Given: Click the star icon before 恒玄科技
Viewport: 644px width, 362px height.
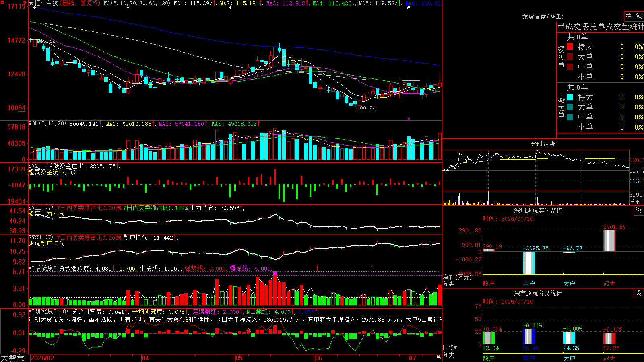Looking at the screenshot, I should pos(31,3).
